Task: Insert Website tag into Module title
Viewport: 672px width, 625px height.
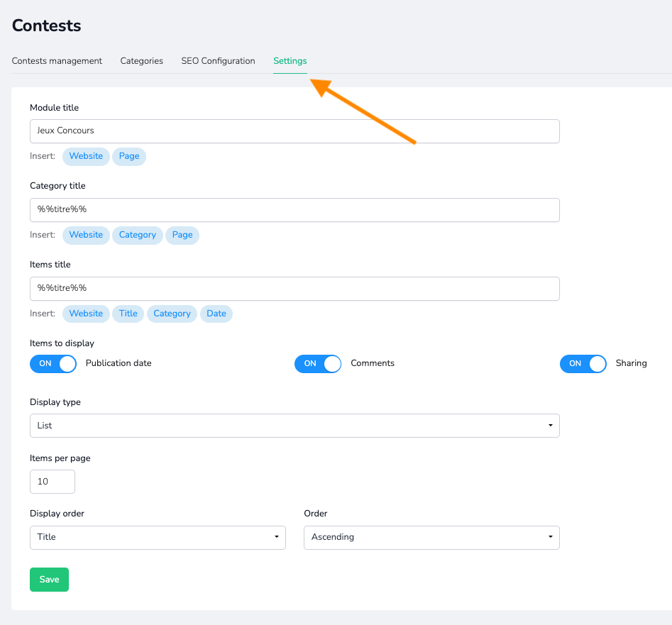Action: pyautogui.click(x=86, y=156)
